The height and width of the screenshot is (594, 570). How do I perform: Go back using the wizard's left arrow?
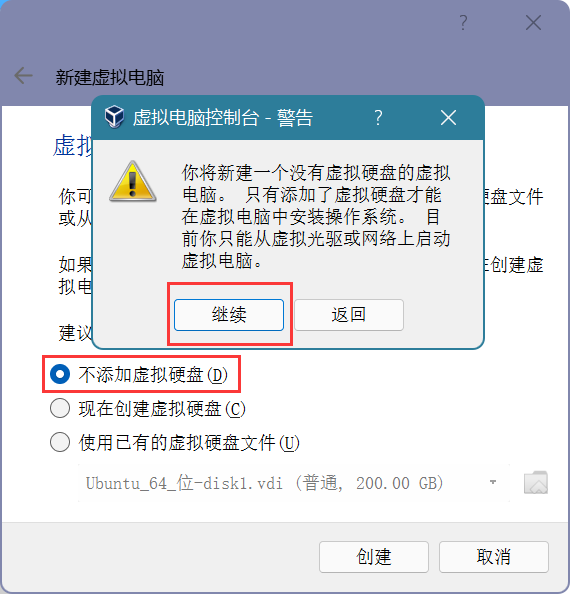click(x=23, y=76)
